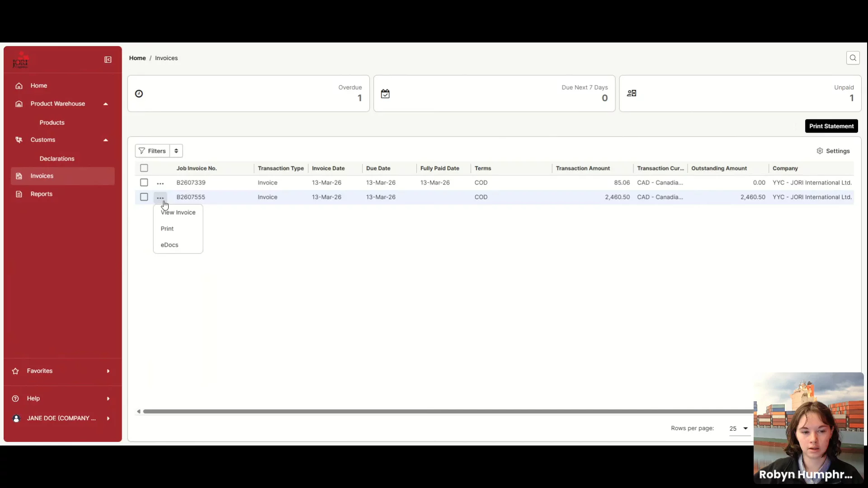Collapse the sidebar with the panel toggle icon
This screenshot has width=868, height=488.
108,60
